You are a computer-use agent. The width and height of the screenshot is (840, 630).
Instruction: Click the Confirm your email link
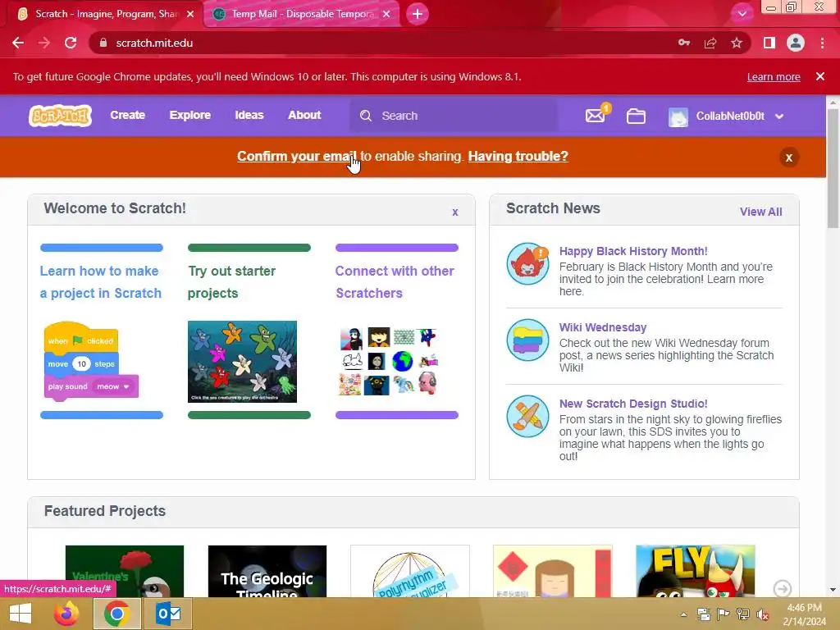point(297,156)
